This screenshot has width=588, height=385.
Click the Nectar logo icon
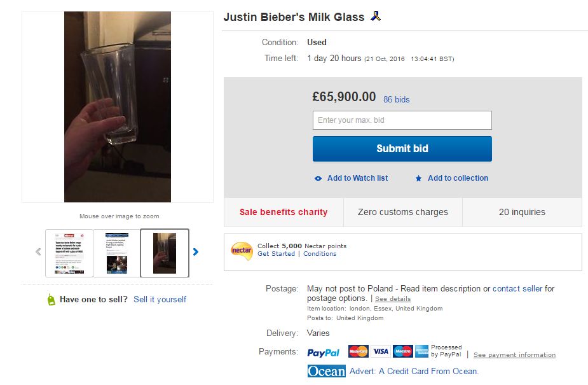242,250
